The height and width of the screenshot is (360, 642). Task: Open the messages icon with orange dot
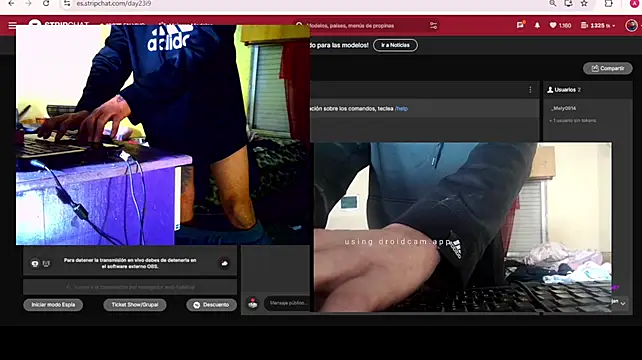pos(520,25)
